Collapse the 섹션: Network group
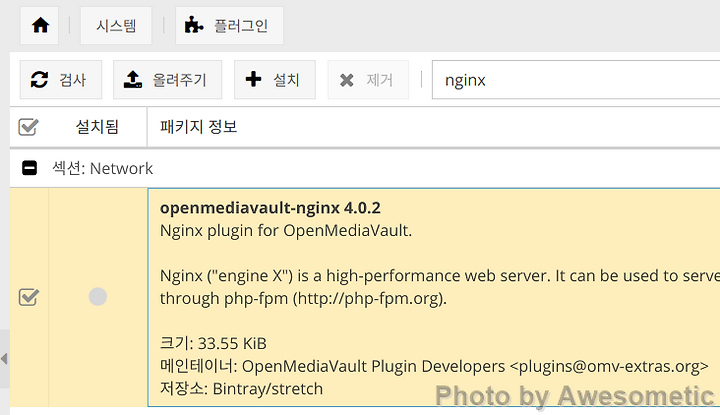 click(x=29, y=168)
